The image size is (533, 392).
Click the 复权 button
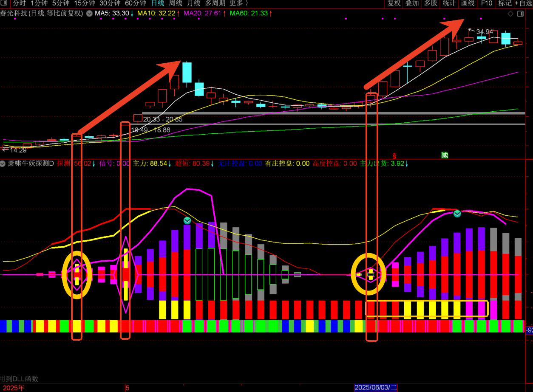tap(394, 3)
